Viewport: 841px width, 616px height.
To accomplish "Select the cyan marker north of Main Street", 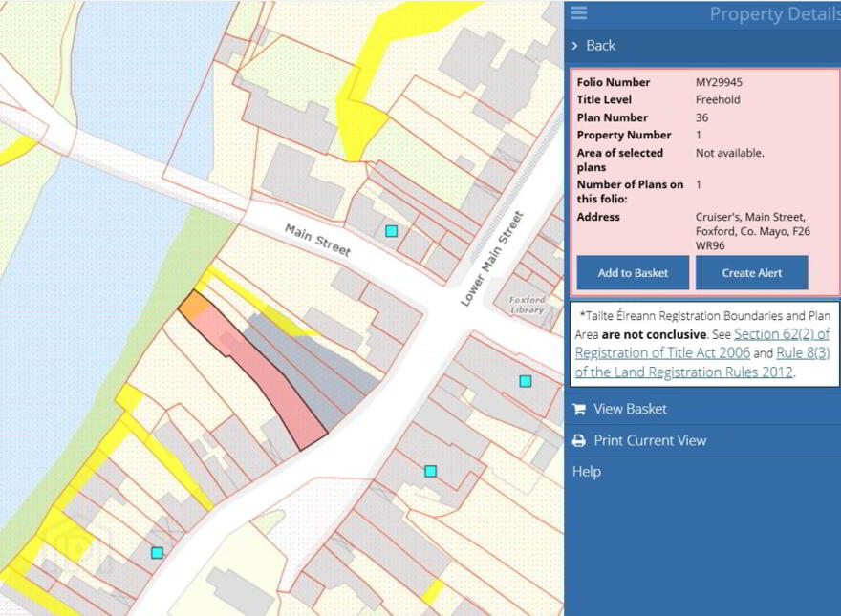I will click(x=392, y=231).
